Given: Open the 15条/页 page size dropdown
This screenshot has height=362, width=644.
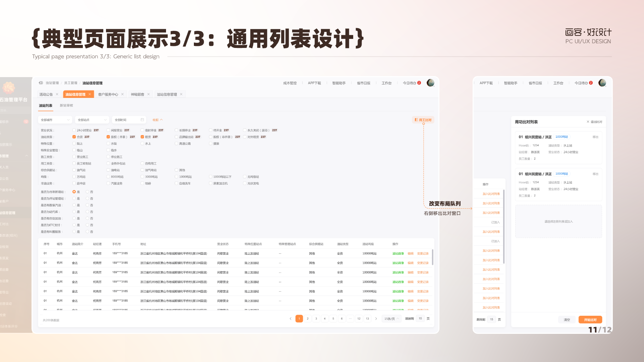Looking at the screenshot, I should click(x=391, y=319).
